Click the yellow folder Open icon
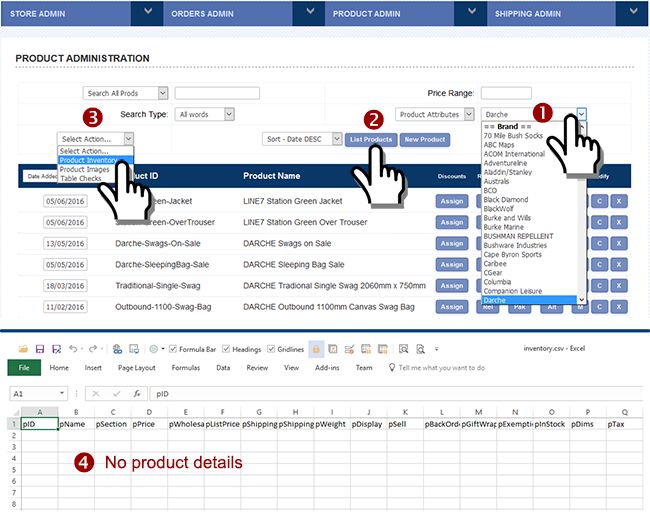The image size is (650, 512). click(x=21, y=349)
